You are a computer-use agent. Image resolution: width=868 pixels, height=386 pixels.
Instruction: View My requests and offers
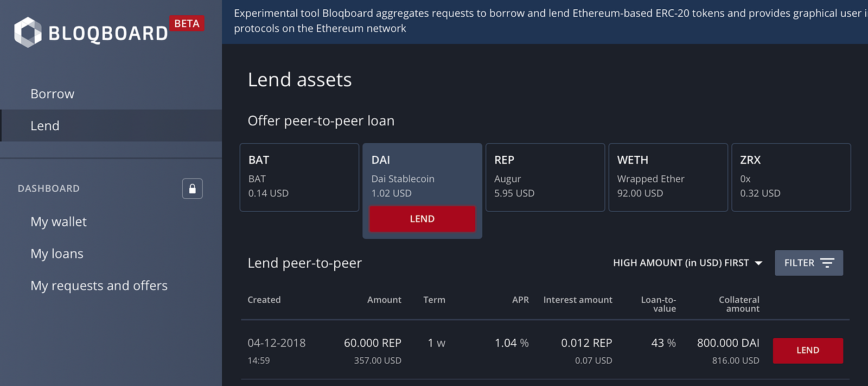point(99,286)
